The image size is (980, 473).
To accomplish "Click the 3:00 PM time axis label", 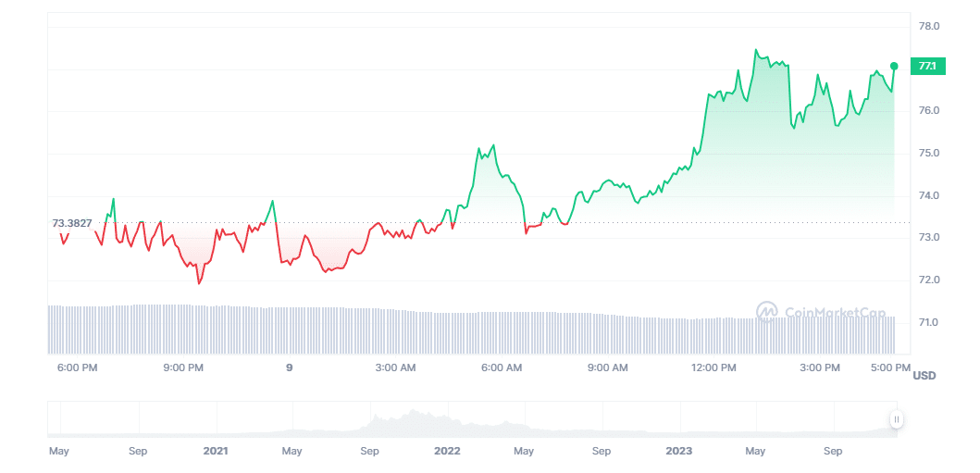I will pyautogui.click(x=820, y=367).
